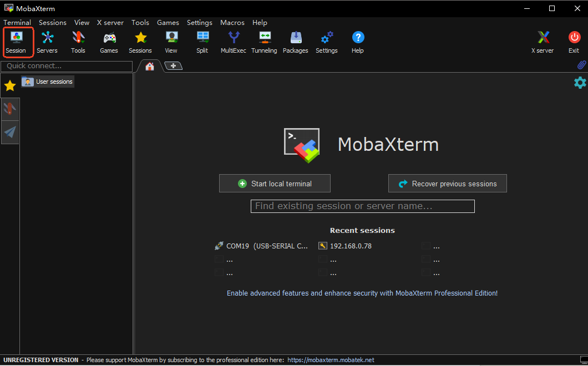The width and height of the screenshot is (588, 366).
Task: Click the status bar monitor icon
Action: click(x=584, y=360)
